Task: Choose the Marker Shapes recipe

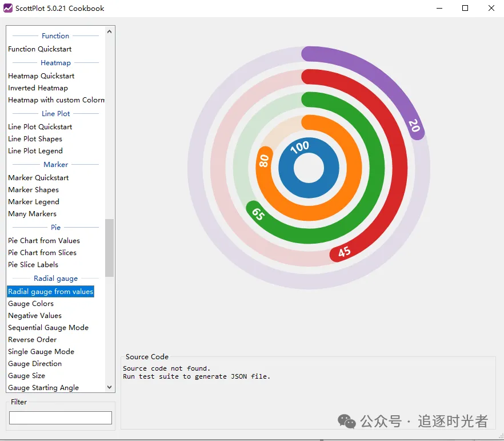Action: [x=33, y=190]
